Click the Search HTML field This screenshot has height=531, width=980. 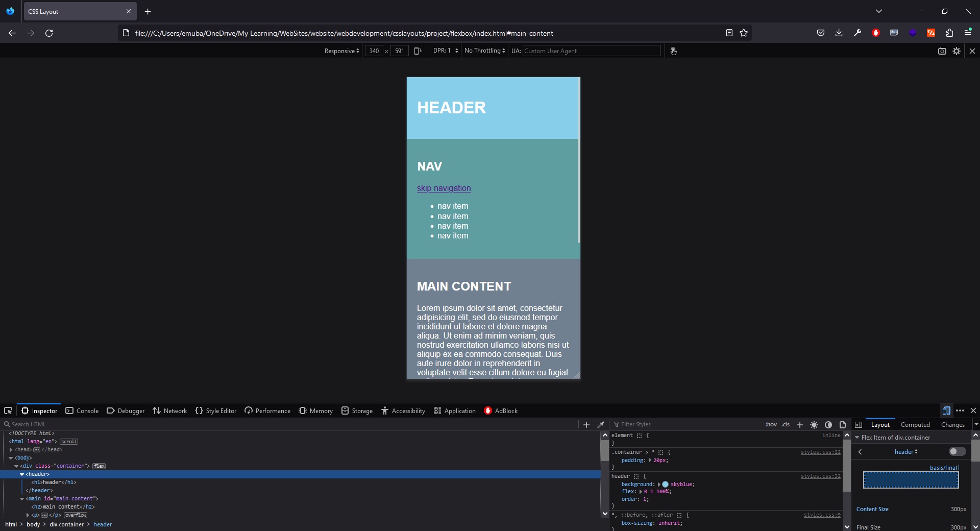coord(290,424)
